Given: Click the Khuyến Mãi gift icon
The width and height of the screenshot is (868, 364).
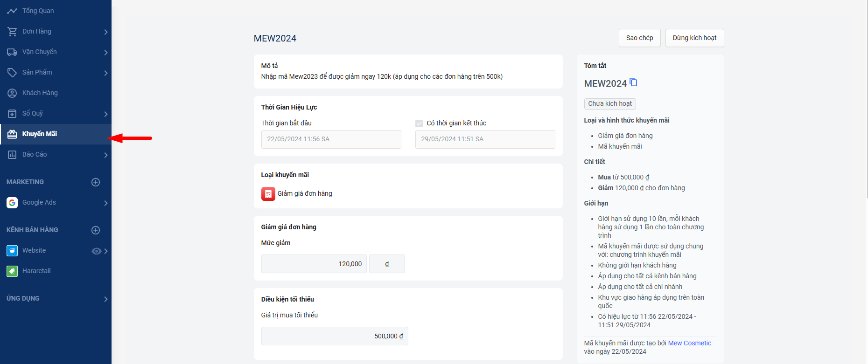Looking at the screenshot, I should tap(12, 134).
